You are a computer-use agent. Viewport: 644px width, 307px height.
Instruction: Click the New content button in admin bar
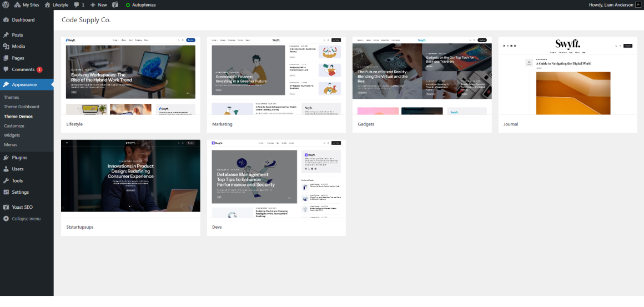pos(99,5)
